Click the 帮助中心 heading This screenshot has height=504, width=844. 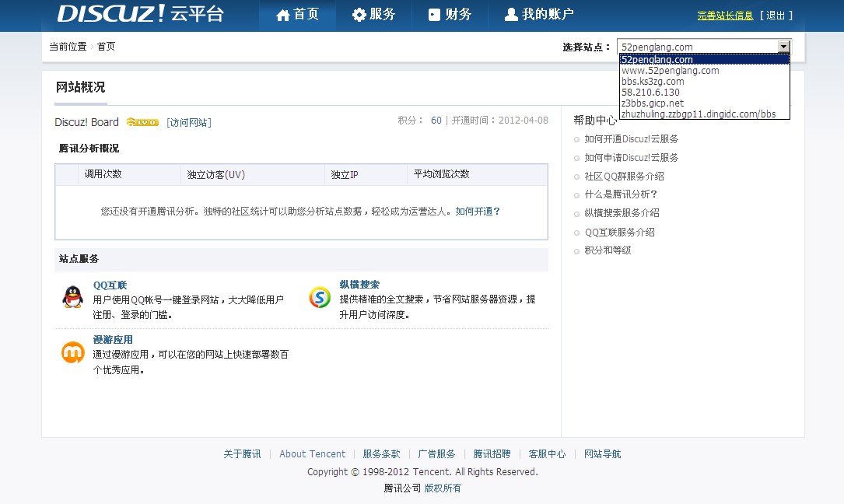click(595, 120)
